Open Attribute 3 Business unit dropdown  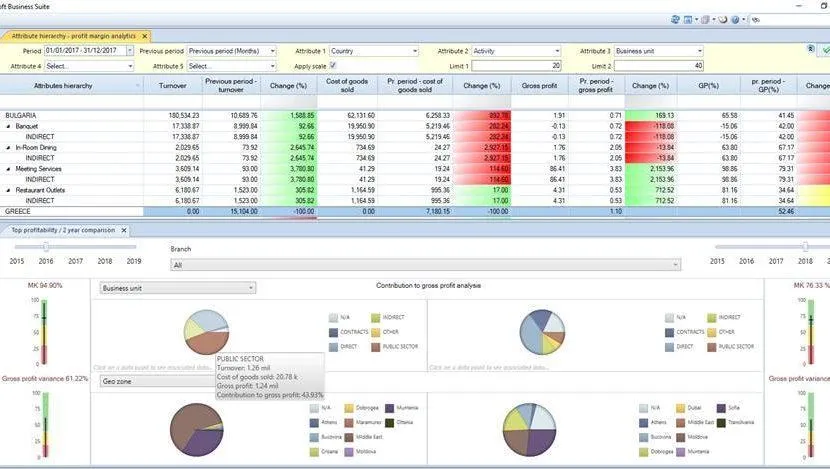(x=700, y=51)
